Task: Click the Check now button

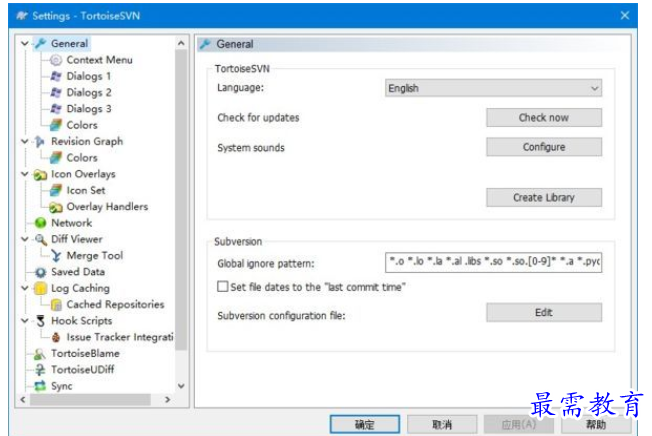Action: (x=544, y=118)
